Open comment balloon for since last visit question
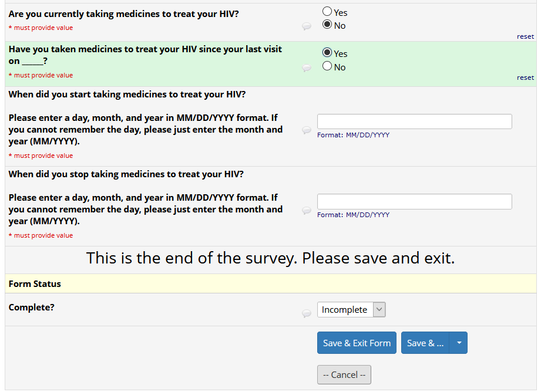Screen dimensions: 541x392 (306, 68)
